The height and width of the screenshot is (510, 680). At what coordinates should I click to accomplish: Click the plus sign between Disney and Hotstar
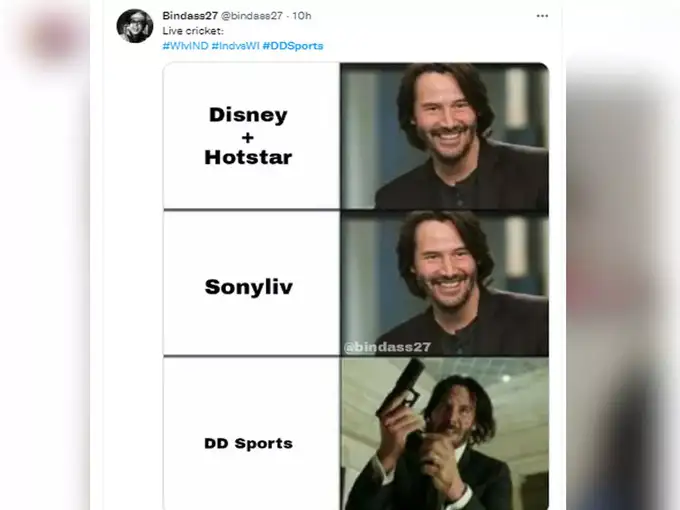point(247,135)
